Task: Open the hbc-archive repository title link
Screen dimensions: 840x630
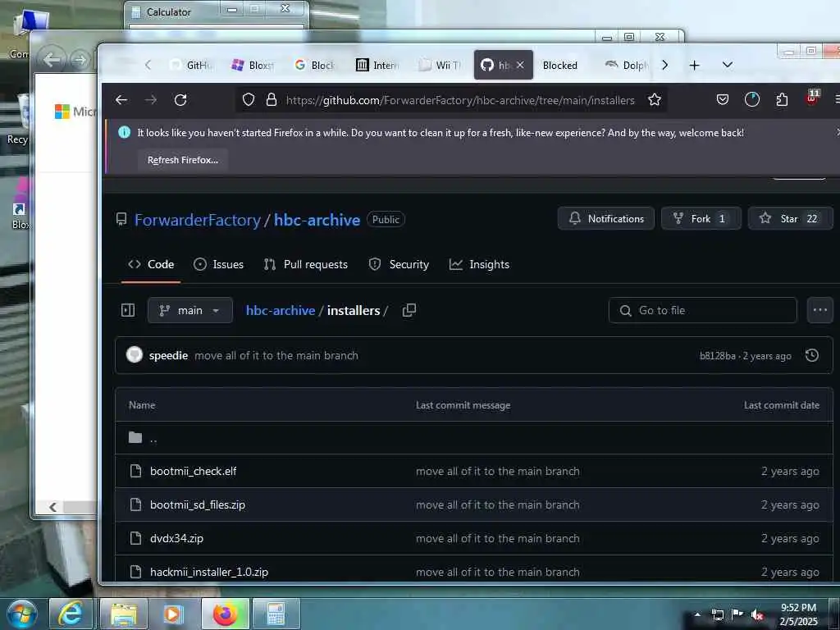Action: click(x=317, y=220)
